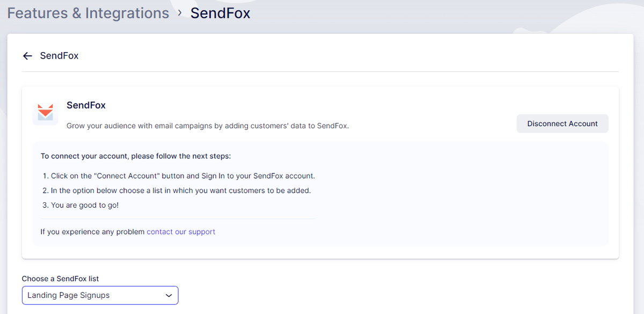Click the back arrow icon

coord(27,55)
